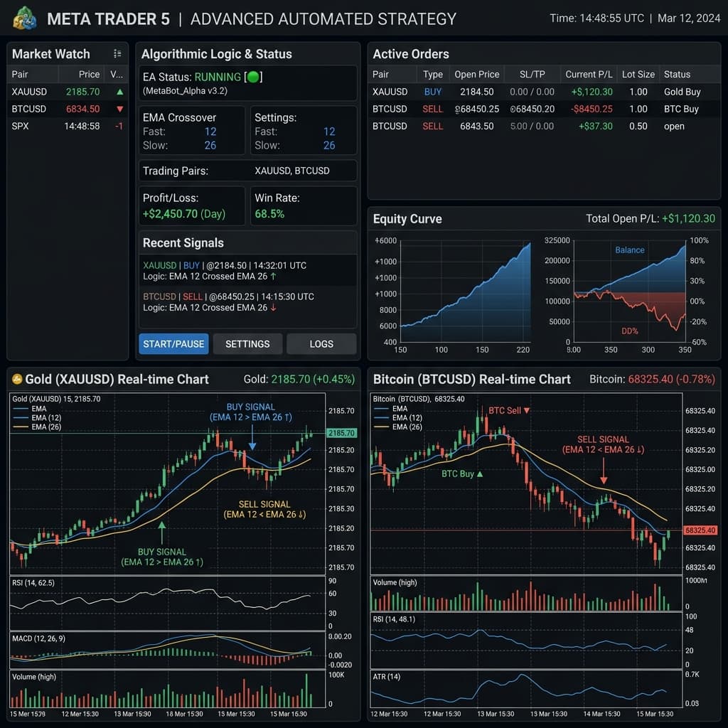The width and height of the screenshot is (728, 728).
Task: Select the XAUUSD BUY order at 2184.50
Action: pos(544,92)
